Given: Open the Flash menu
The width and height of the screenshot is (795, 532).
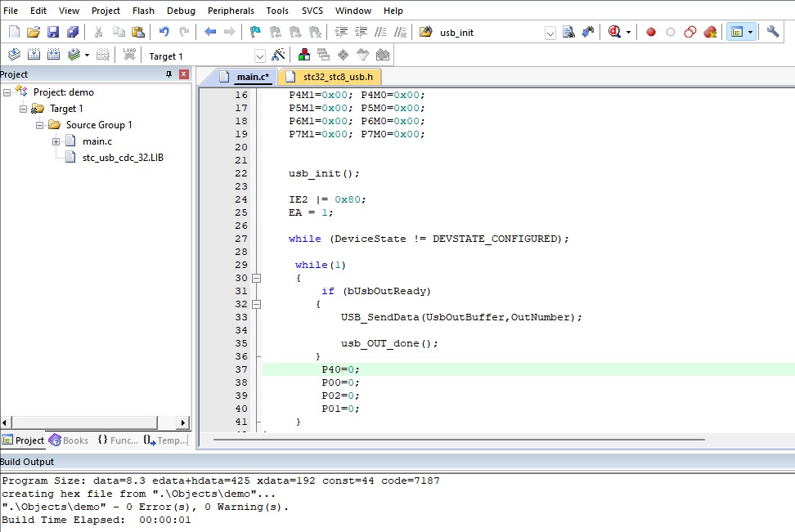Looking at the screenshot, I should (x=143, y=10).
